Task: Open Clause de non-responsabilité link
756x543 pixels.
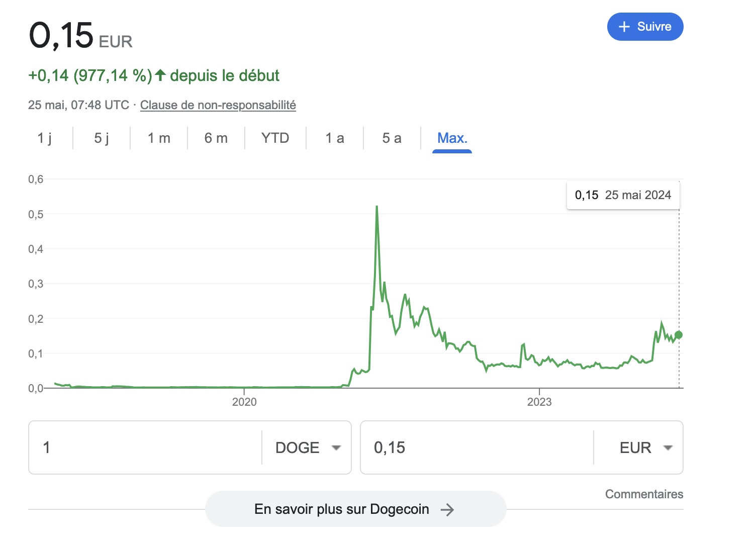Action: [218, 105]
